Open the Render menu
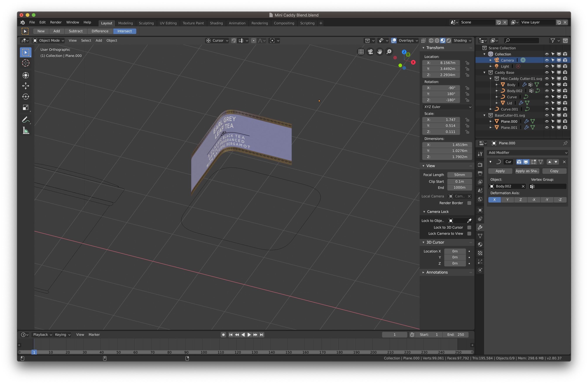Screen dimensions: 588x384 click(56, 22)
